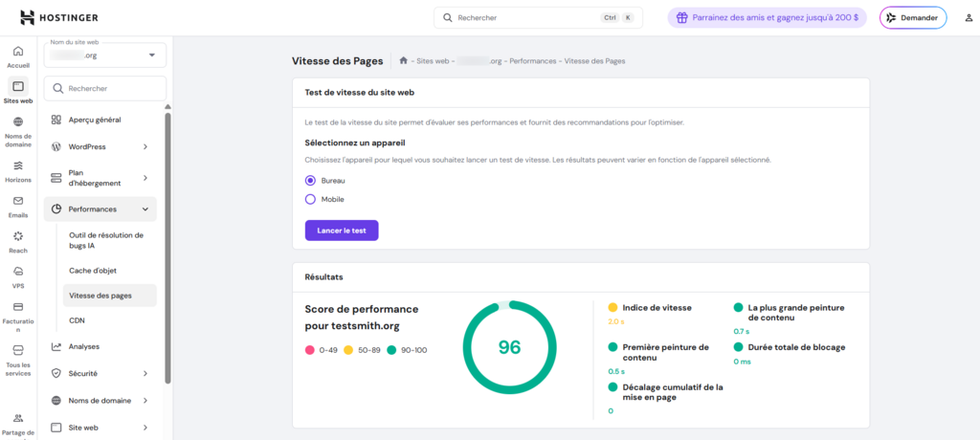
Task: Click the Demander button
Action: (912, 18)
